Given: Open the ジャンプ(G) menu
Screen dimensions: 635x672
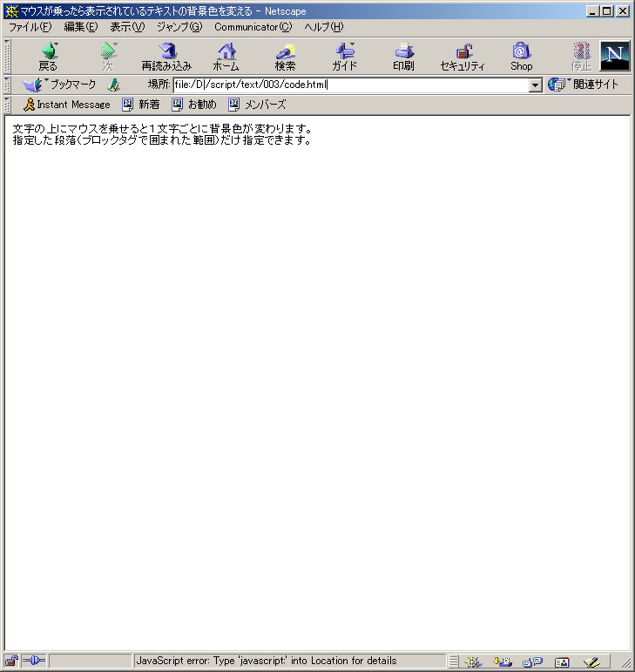Looking at the screenshot, I should [x=179, y=27].
